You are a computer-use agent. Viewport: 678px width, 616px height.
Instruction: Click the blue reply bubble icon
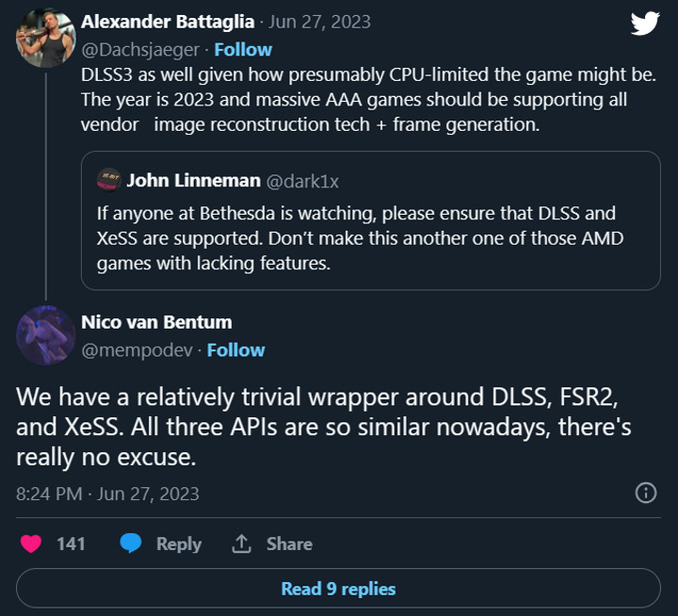pos(131,543)
